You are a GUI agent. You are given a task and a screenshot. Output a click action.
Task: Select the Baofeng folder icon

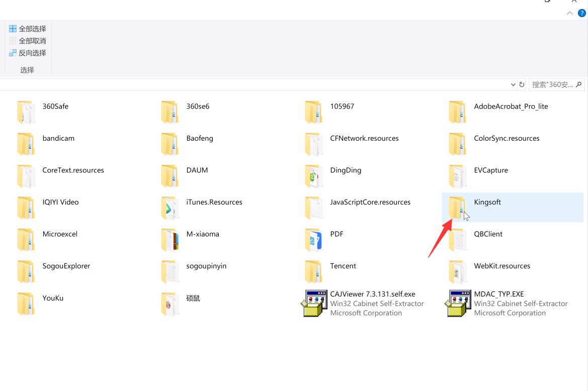coord(170,144)
